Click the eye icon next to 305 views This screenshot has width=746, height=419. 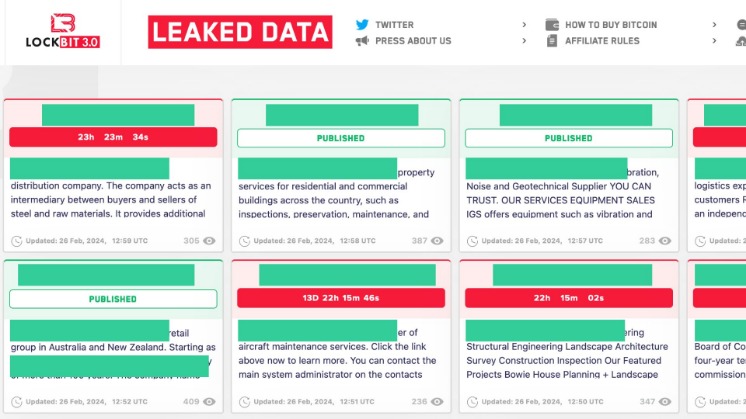tap(210, 241)
